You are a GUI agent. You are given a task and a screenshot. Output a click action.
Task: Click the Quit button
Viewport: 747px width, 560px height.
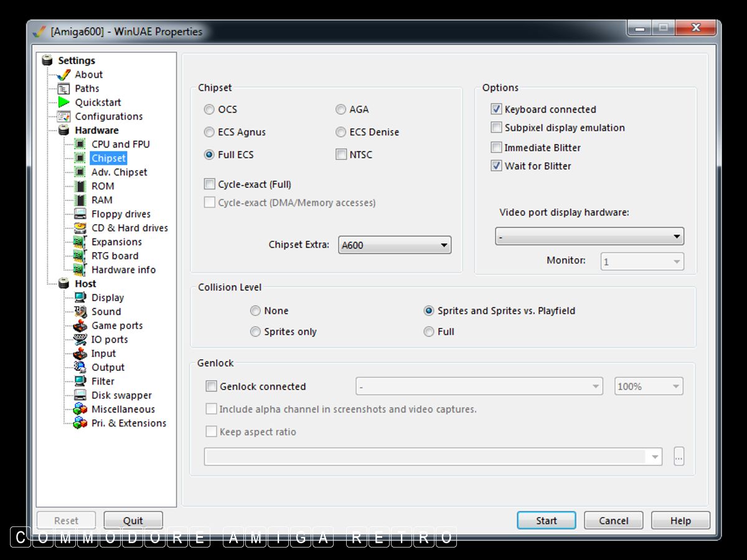click(133, 521)
